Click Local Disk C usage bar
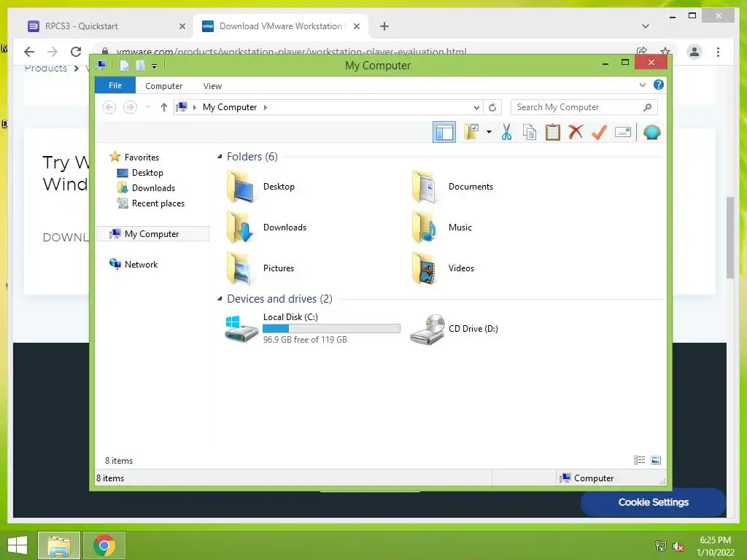 [x=332, y=329]
